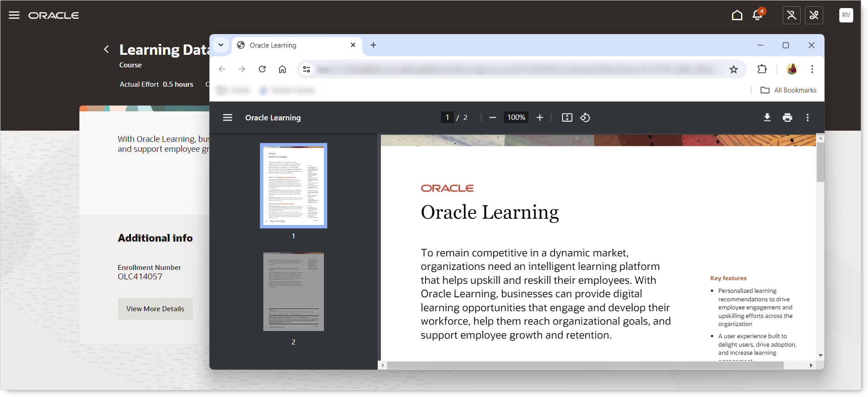This screenshot has height=397, width=868.
Task: Go back from Learning course page
Action: (x=106, y=49)
